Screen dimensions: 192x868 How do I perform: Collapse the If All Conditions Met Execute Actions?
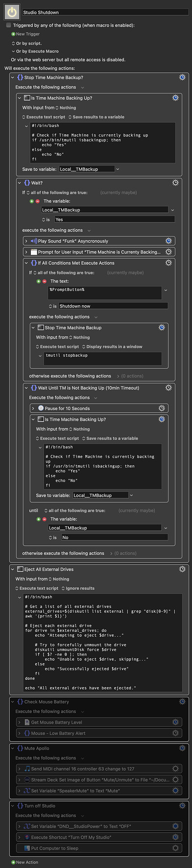coord(26,263)
